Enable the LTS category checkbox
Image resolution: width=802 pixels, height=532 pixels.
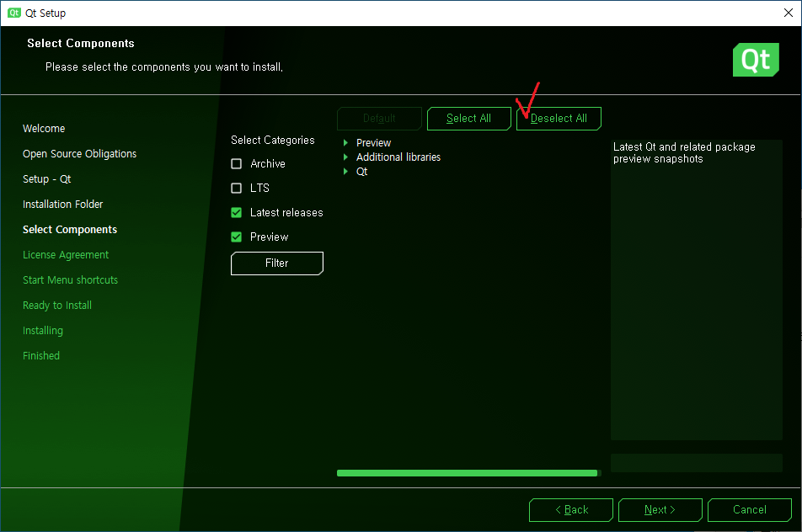[237, 189]
